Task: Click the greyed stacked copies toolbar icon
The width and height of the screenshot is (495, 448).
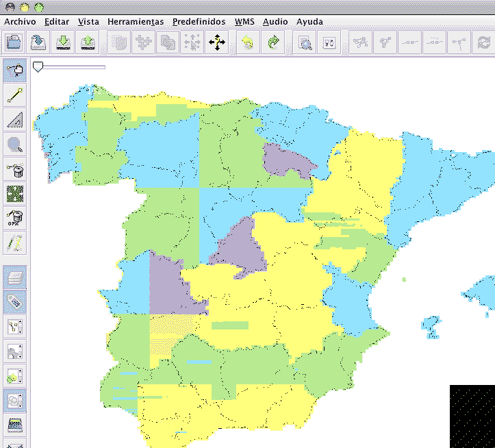Action: 168,42
